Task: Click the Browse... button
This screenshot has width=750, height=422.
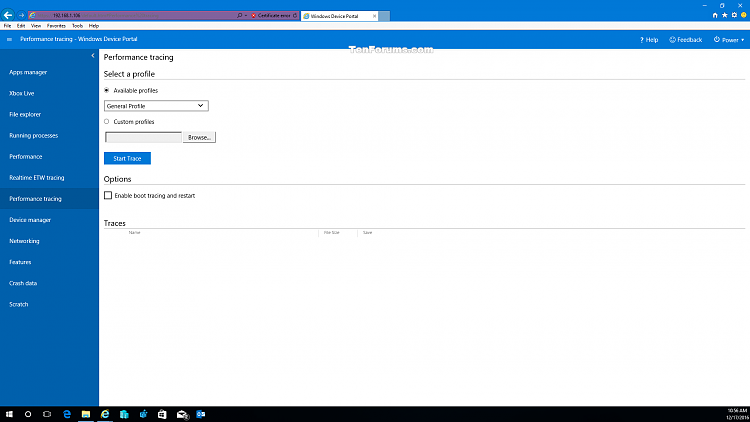Action: [199, 137]
